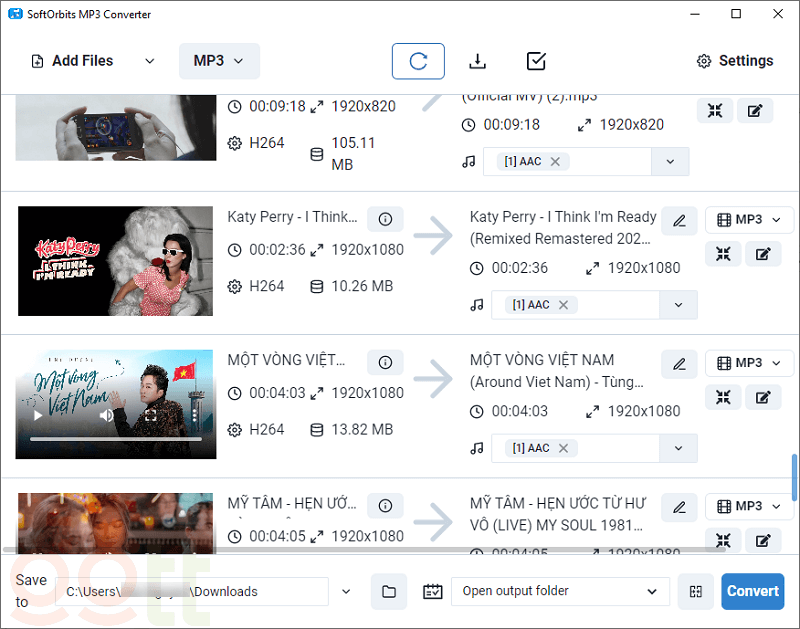Open MP3 format selector for Katy Perry row
800x629 pixels.
click(749, 220)
